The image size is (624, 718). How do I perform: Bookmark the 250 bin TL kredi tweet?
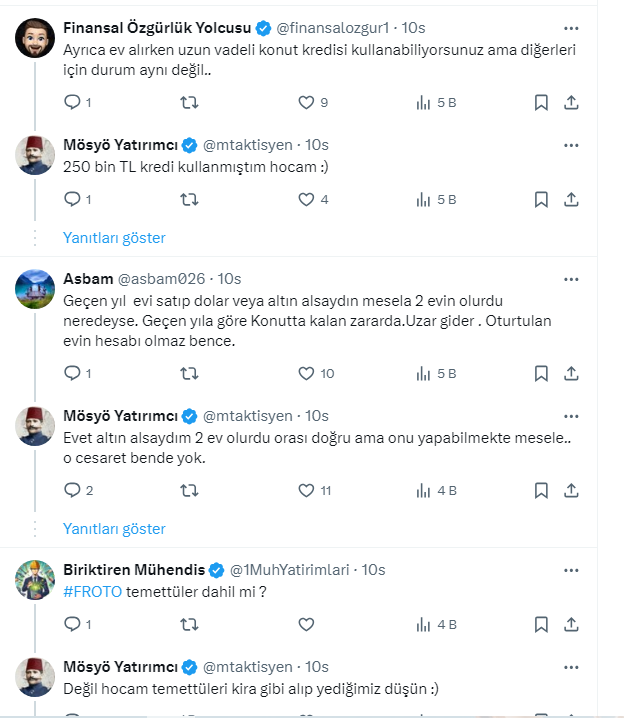click(x=540, y=199)
